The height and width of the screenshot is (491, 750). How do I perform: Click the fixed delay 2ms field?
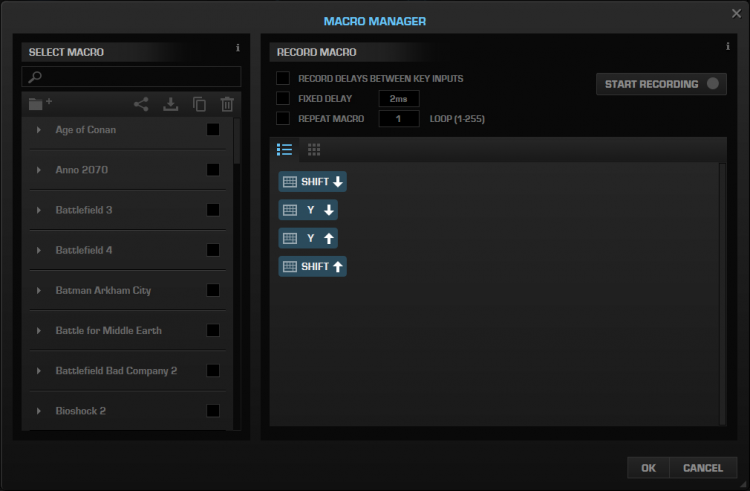[x=399, y=98]
